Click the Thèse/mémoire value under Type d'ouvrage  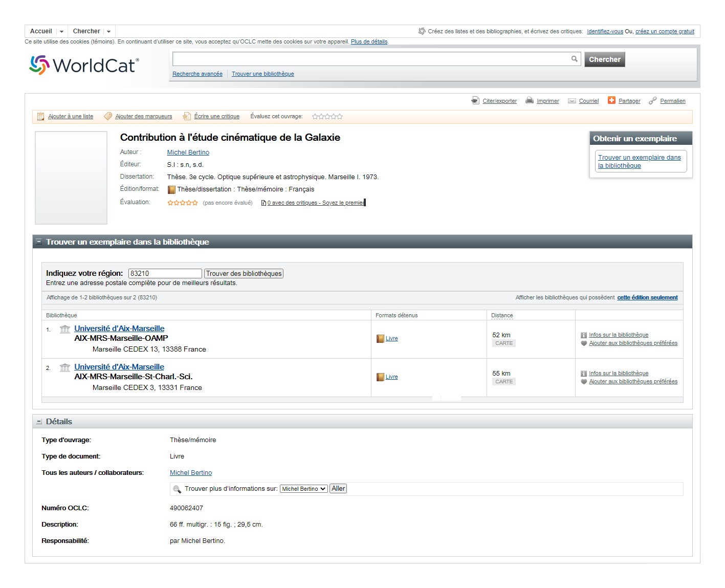click(193, 440)
